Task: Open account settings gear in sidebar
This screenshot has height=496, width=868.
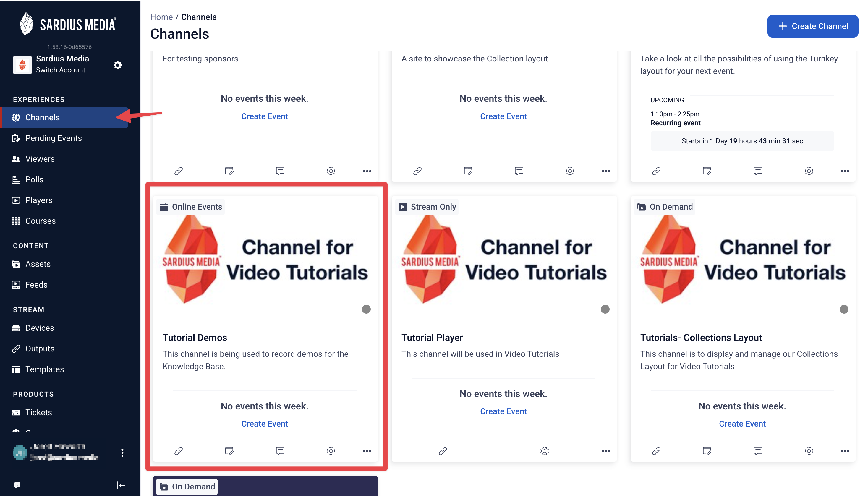Action: (118, 65)
